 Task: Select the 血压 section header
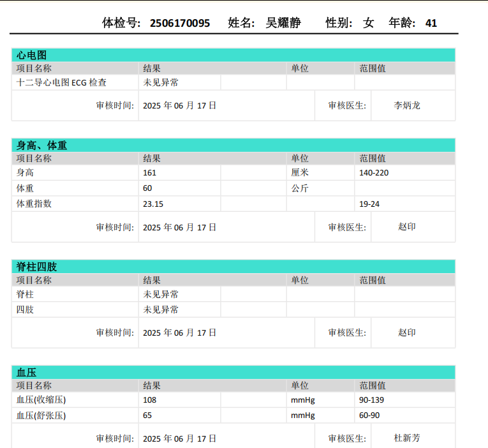(x=27, y=373)
